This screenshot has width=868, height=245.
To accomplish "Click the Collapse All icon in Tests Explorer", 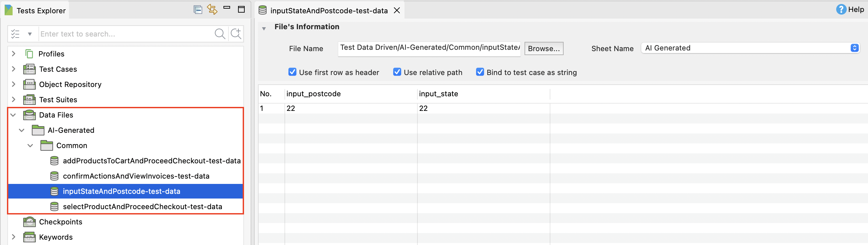I will tap(198, 10).
